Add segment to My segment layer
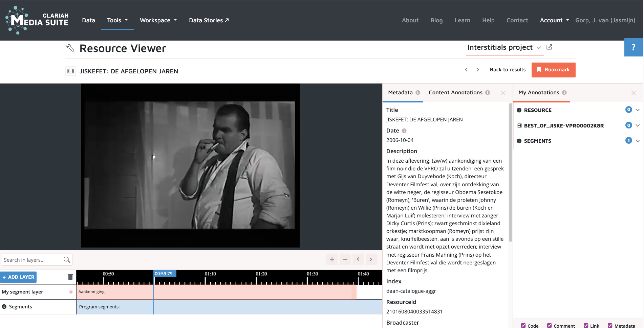This screenshot has height=328, width=644. [71, 292]
